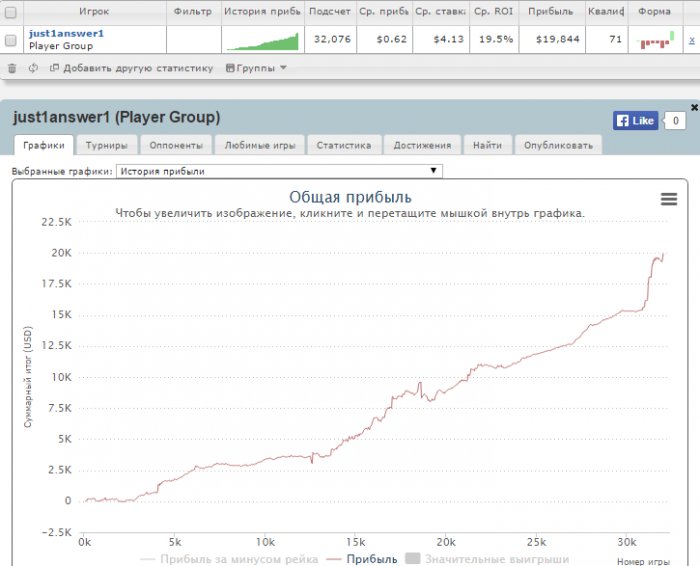
Task: Toggle the Прибыль за минусом рейка legend
Action: click(229, 559)
